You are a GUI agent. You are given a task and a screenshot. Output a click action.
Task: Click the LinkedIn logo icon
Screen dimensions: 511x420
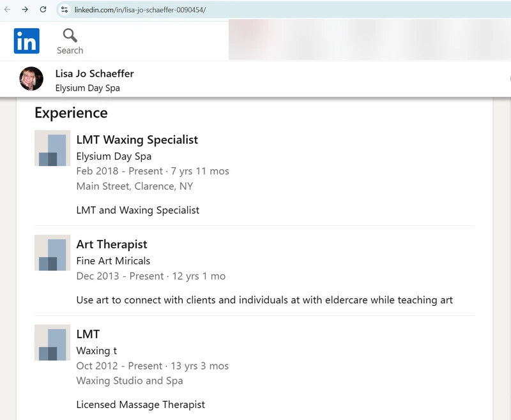(x=26, y=41)
